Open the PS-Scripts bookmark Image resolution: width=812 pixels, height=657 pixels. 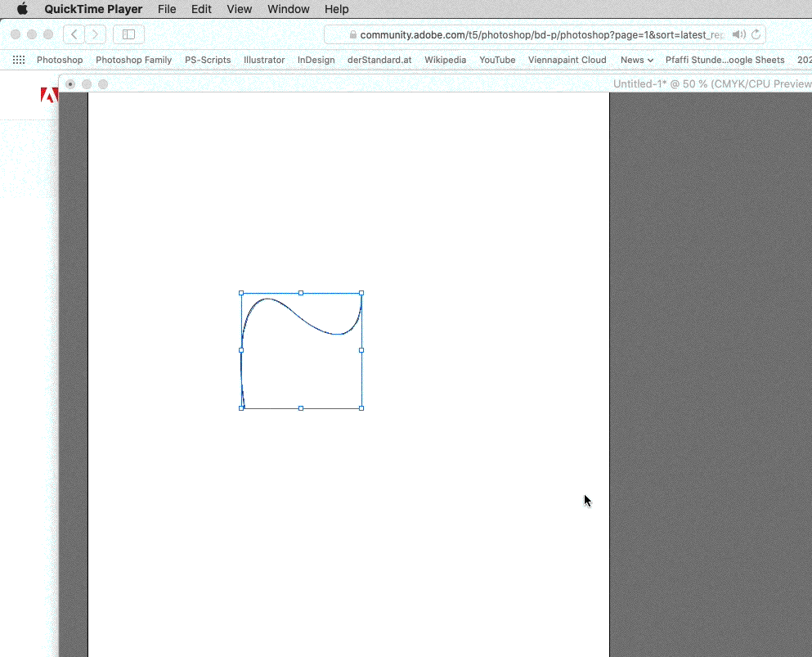[208, 60]
